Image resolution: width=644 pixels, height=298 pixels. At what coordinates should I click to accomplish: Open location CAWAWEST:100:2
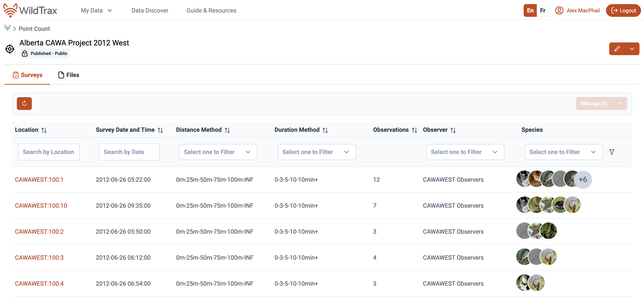[39, 231]
